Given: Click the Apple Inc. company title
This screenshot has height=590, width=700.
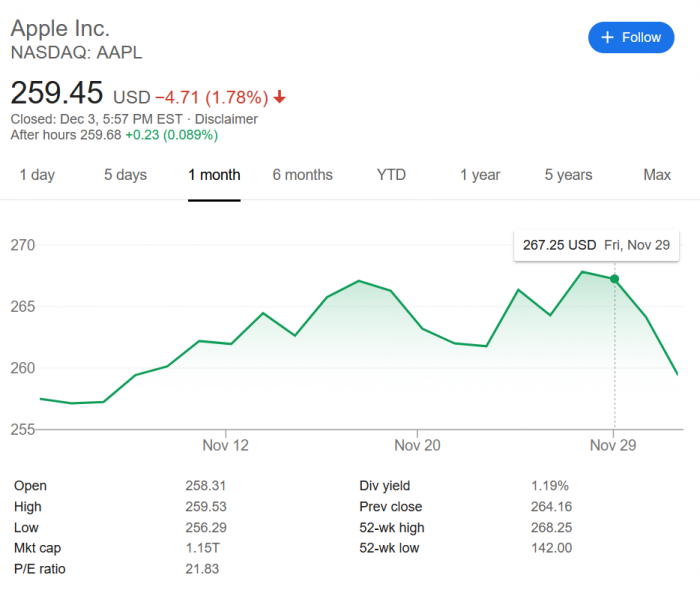Looking at the screenshot, I should tap(60, 28).
